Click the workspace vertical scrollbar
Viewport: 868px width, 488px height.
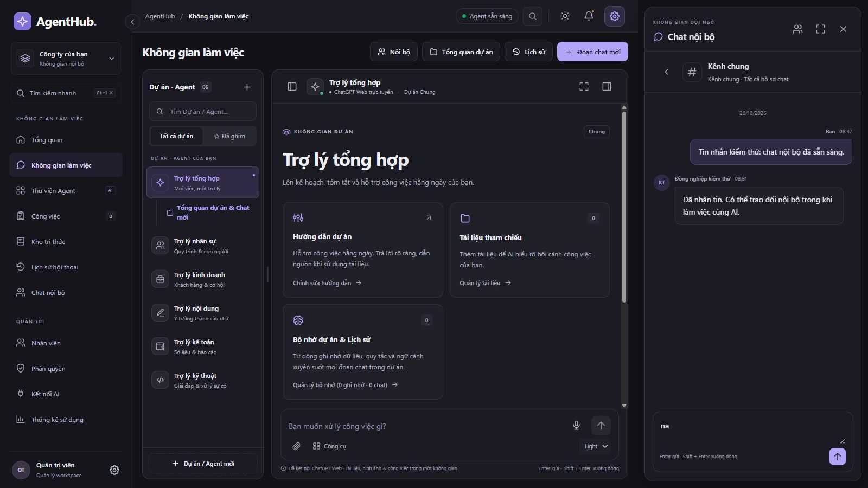(624, 207)
